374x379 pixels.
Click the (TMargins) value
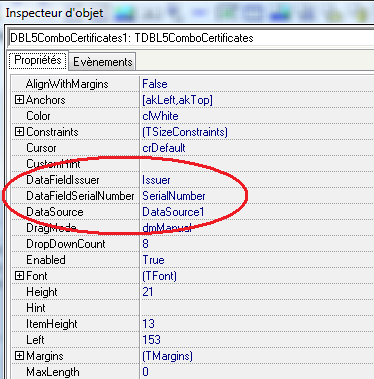tap(167, 356)
